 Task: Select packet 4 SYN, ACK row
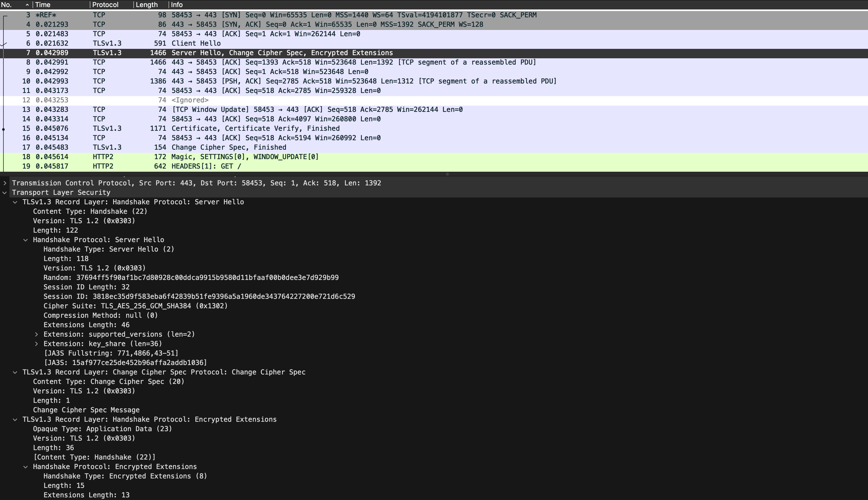[434, 25]
